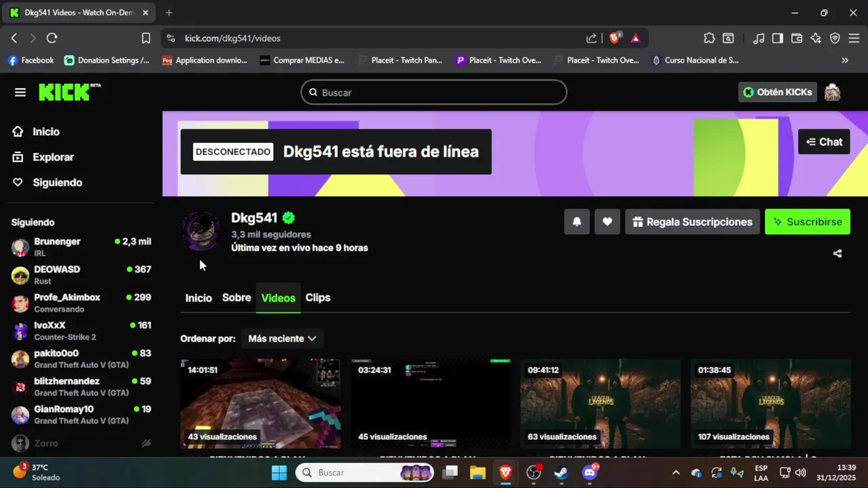Open Brave VPN icon
The width and height of the screenshot is (868, 488).
pyautogui.click(x=835, y=38)
